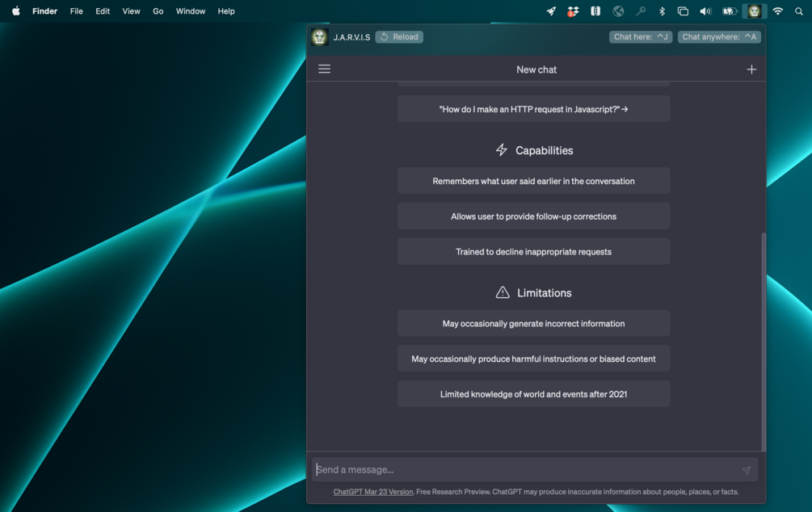This screenshot has width=812, height=512.
Task: Click the Limitations warning triangle icon
Action: (x=503, y=292)
